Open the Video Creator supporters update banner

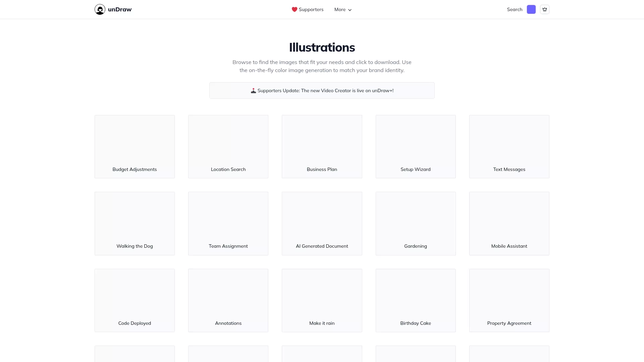click(x=322, y=90)
